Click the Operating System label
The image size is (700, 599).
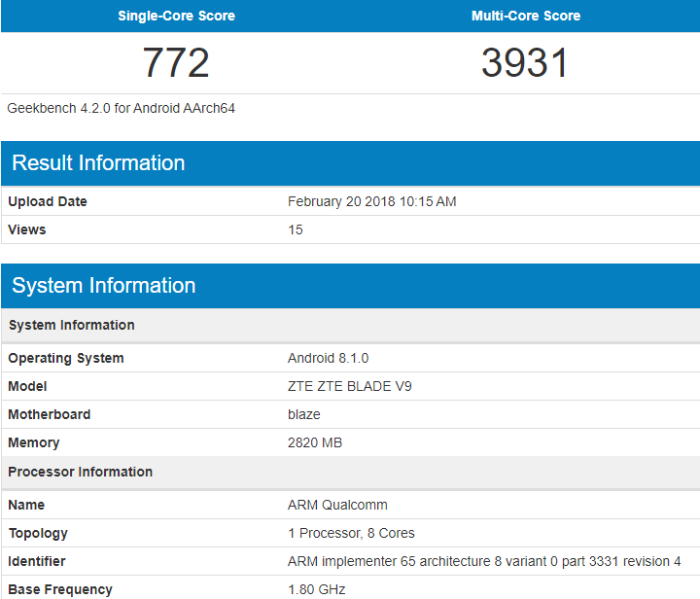(x=66, y=358)
